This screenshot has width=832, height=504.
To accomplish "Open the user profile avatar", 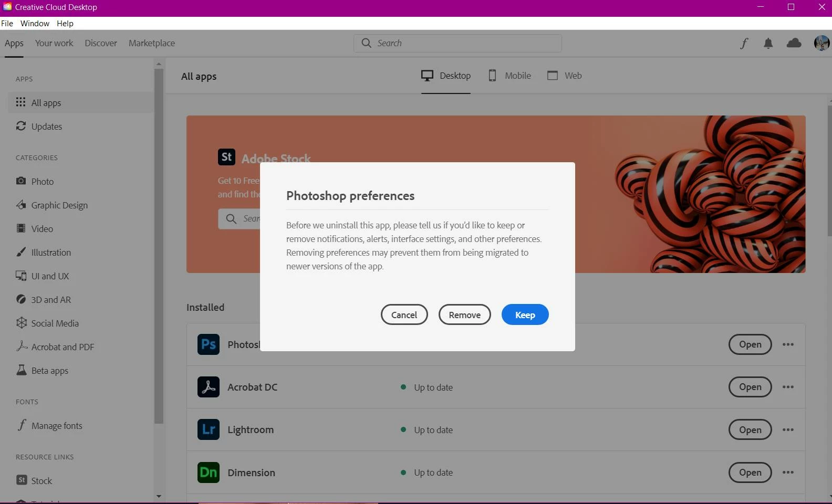I will pyautogui.click(x=821, y=43).
